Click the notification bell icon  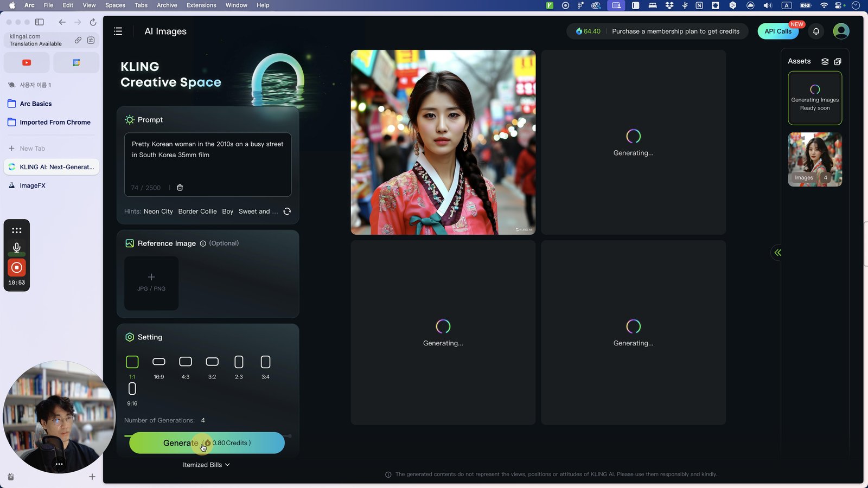click(x=816, y=31)
